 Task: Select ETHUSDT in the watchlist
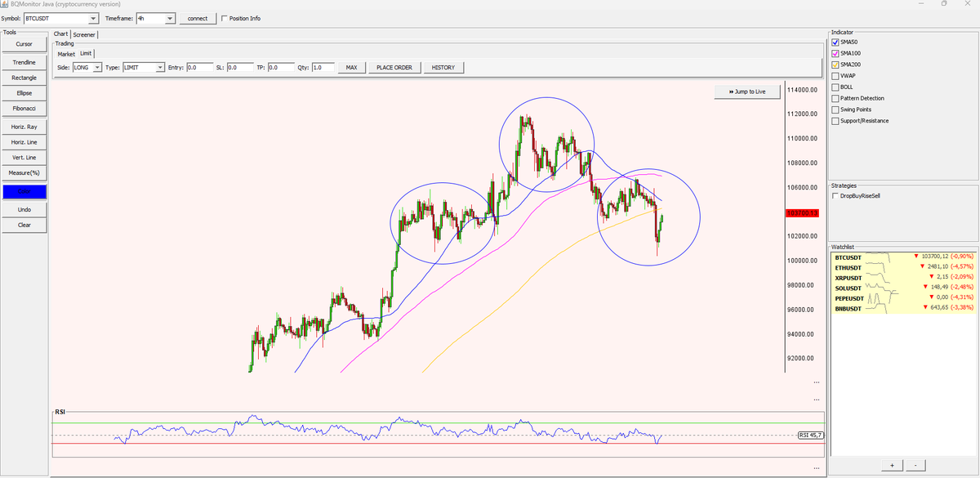903,267
